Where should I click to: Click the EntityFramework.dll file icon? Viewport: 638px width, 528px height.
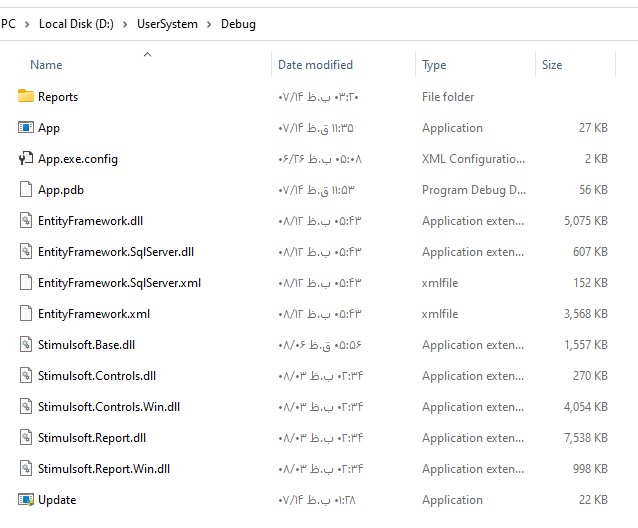(x=26, y=221)
